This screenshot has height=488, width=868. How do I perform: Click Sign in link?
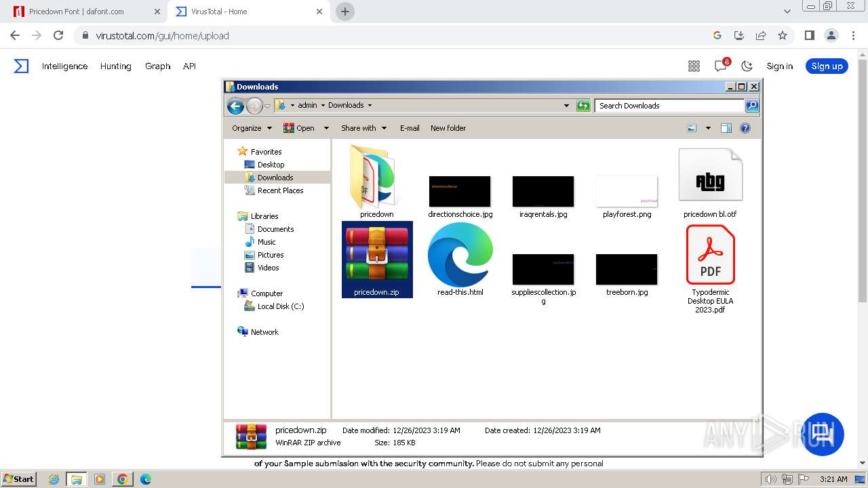(x=780, y=66)
